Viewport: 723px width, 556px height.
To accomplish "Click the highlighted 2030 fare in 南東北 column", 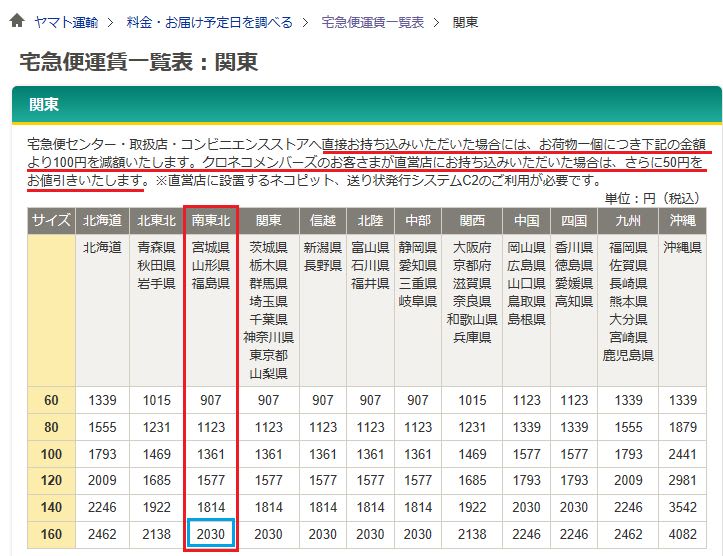I will coord(211,534).
